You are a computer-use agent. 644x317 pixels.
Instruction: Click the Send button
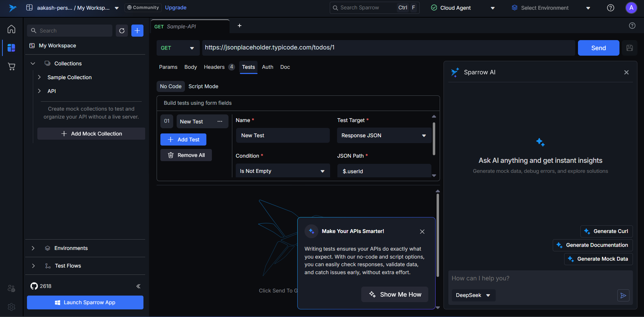pyautogui.click(x=598, y=48)
